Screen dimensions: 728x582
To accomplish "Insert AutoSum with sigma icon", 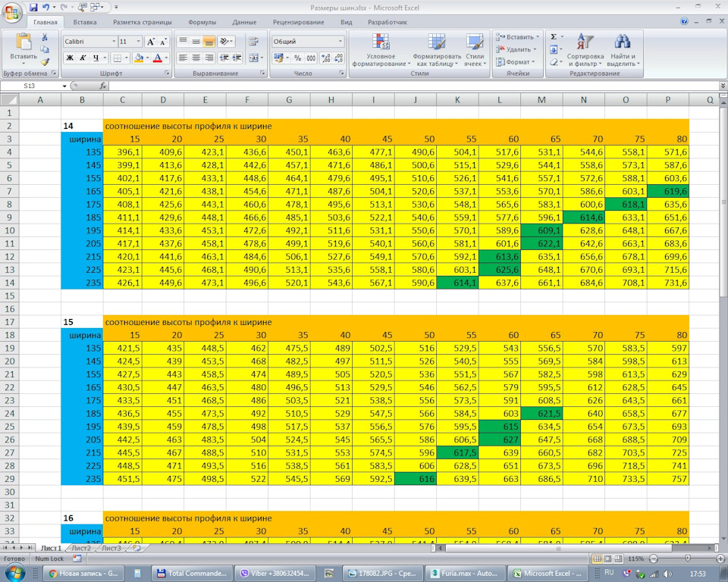I will [x=554, y=36].
